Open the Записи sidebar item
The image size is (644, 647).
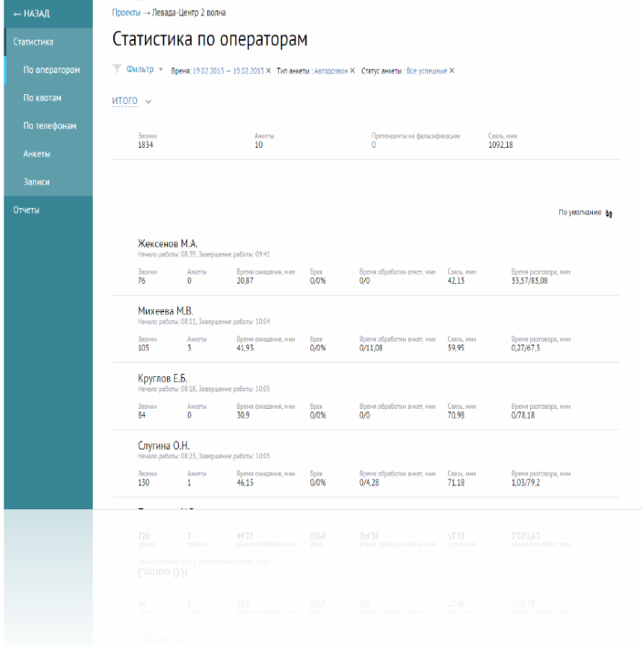(36, 182)
